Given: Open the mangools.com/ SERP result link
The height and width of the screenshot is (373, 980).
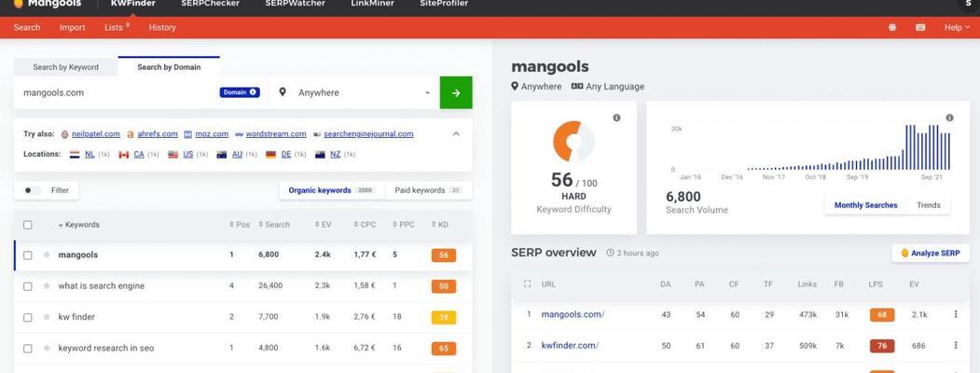Looking at the screenshot, I should (573, 314).
